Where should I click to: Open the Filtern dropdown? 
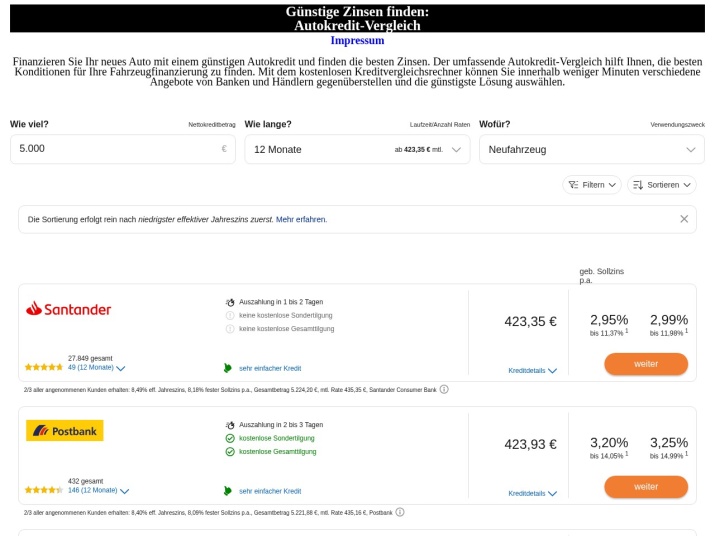592,185
